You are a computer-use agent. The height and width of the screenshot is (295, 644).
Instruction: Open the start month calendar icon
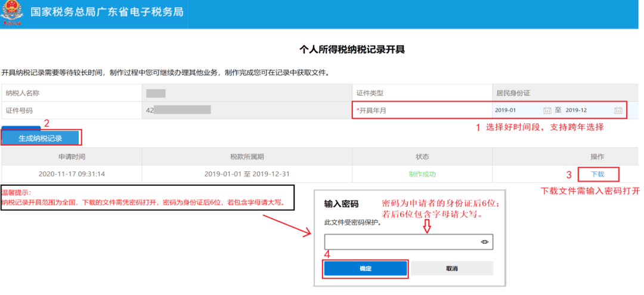coord(547,110)
